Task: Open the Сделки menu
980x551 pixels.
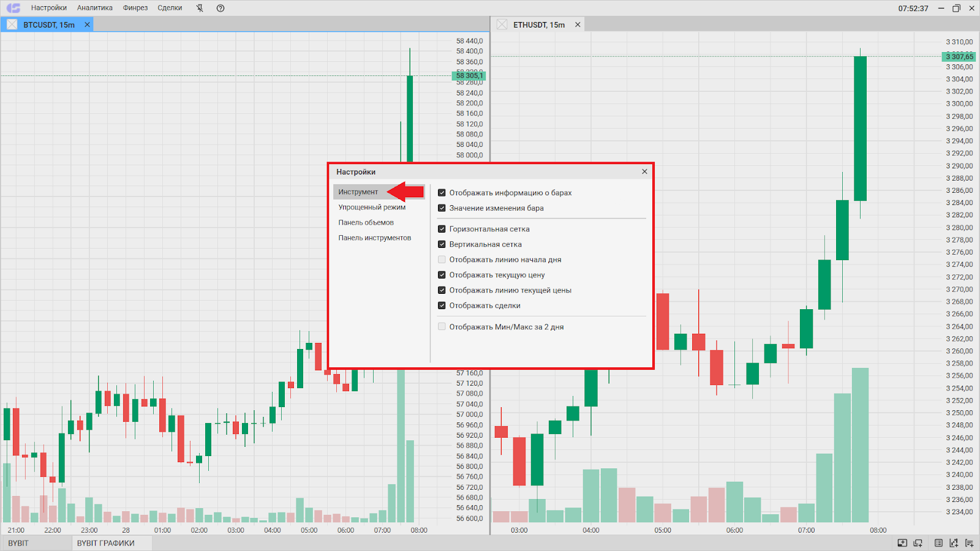Action: pos(170,8)
